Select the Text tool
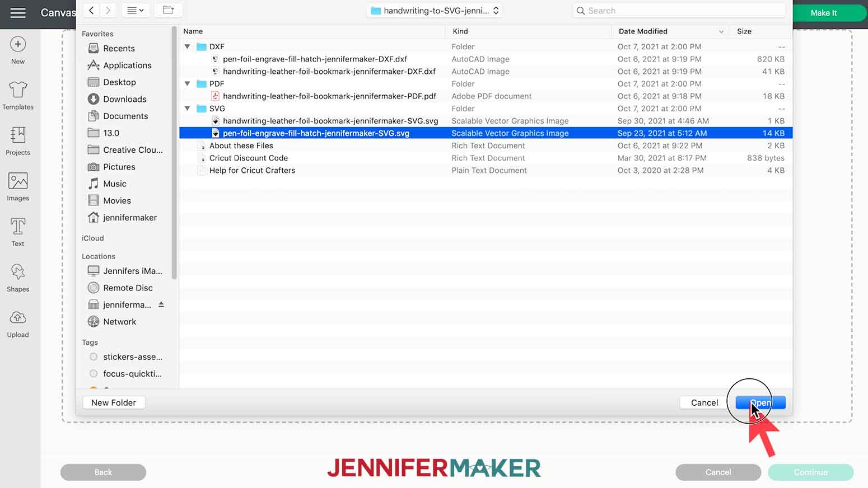The height and width of the screenshot is (488, 868). (x=18, y=232)
